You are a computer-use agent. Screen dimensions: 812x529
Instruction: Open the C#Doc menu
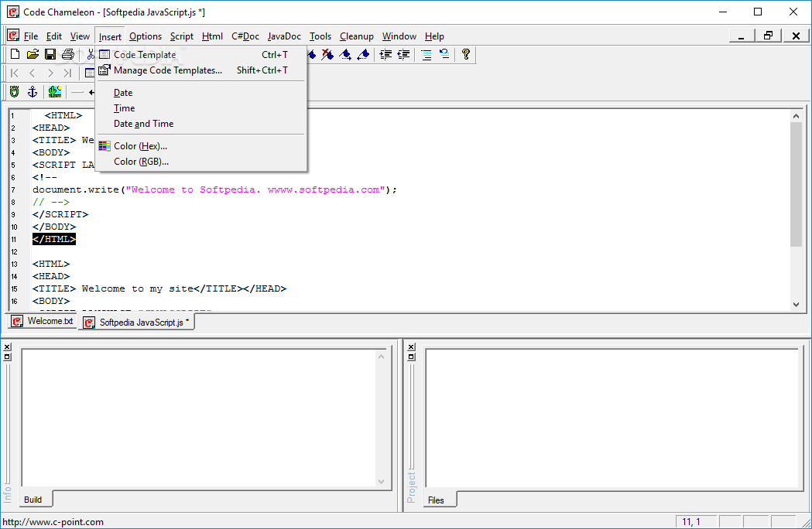click(245, 36)
